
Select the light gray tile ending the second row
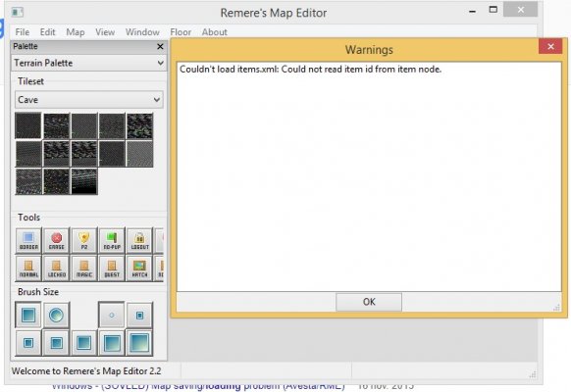[x=140, y=154]
